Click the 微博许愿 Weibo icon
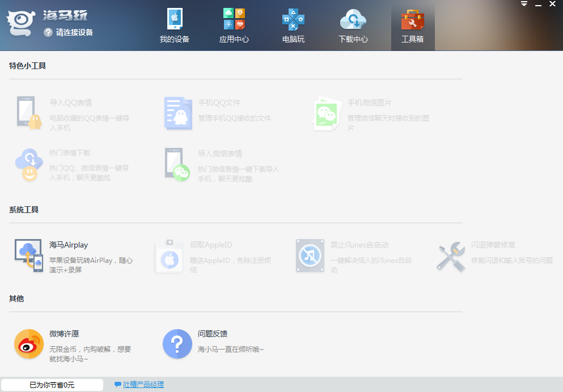The image size is (563, 392). (29, 344)
